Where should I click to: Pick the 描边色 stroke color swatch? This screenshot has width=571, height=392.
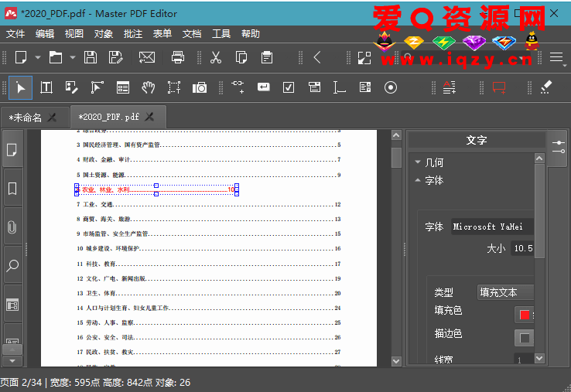pos(525,338)
